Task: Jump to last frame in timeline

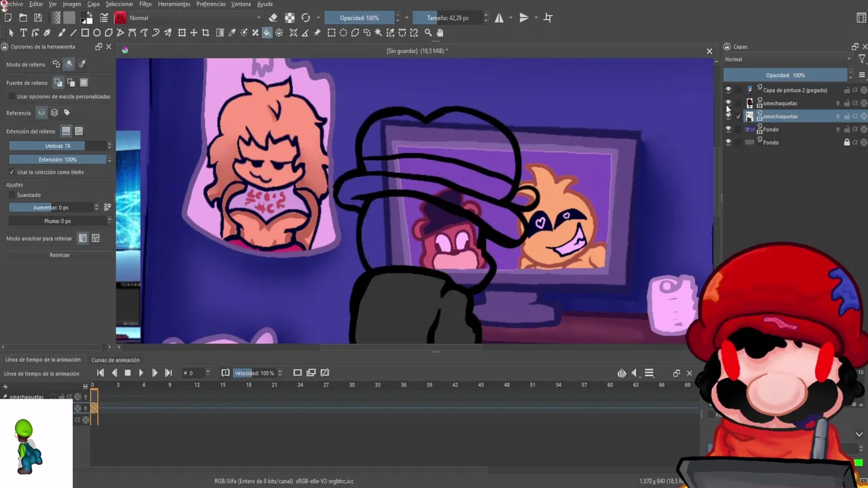Action: point(168,373)
